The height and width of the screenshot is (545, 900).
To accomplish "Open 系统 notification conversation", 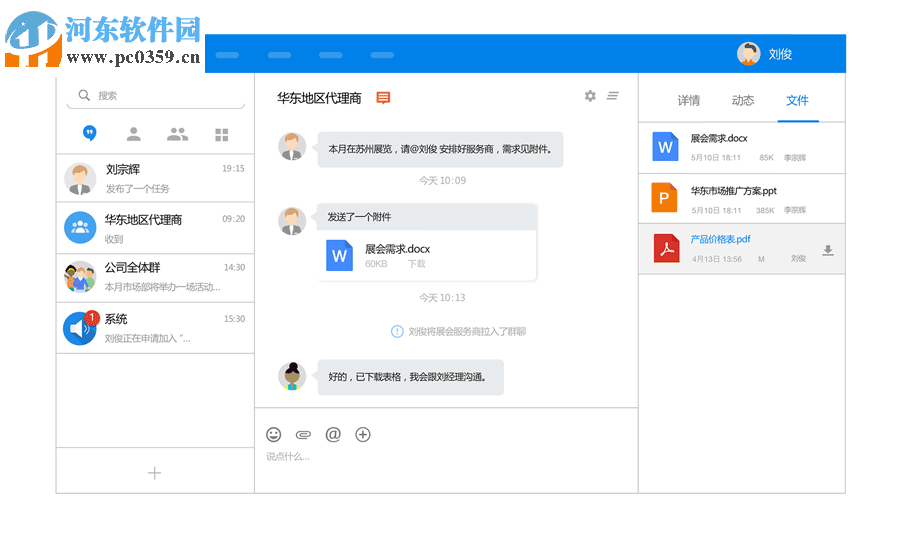I will [155, 328].
